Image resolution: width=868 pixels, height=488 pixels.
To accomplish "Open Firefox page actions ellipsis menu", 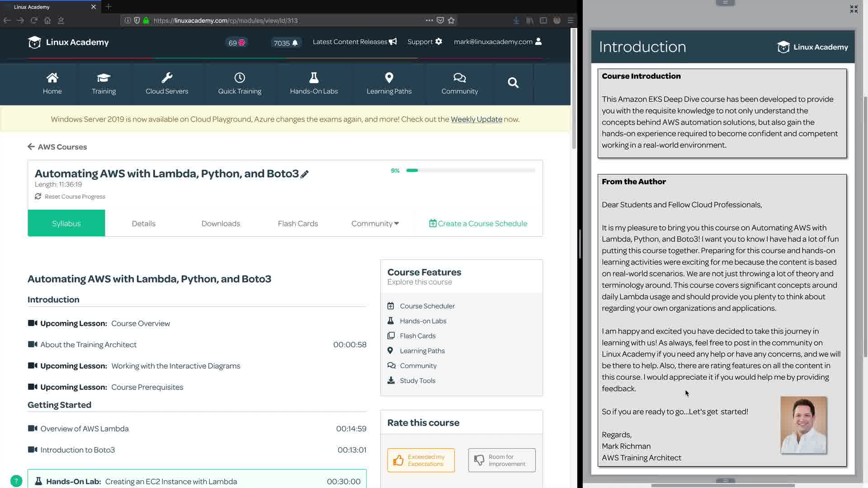I will 429,20.
